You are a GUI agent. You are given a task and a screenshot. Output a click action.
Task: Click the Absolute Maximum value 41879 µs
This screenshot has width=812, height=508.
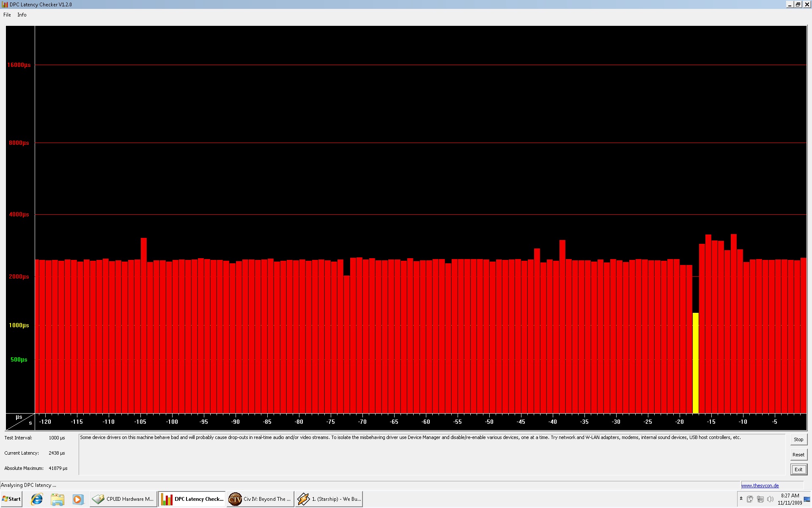(x=58, y=468)
